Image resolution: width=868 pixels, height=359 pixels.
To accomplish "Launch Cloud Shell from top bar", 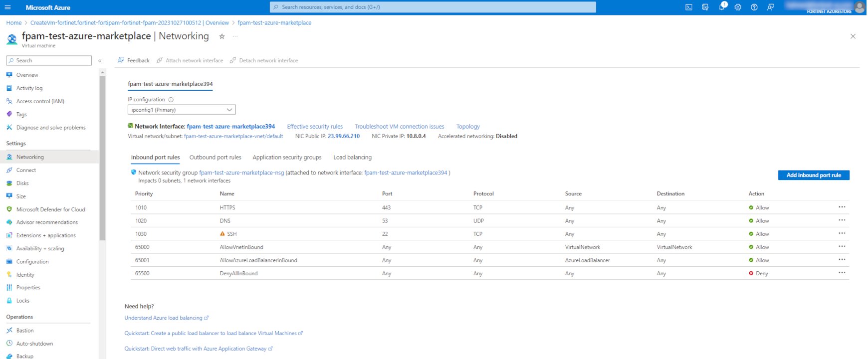I will (x=689, y=7).
